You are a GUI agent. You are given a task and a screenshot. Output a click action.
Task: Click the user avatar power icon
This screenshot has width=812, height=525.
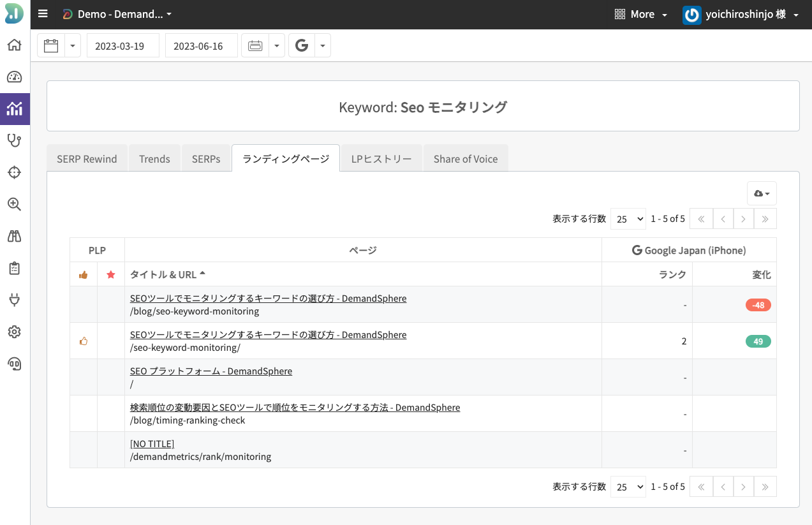(691, 15)
